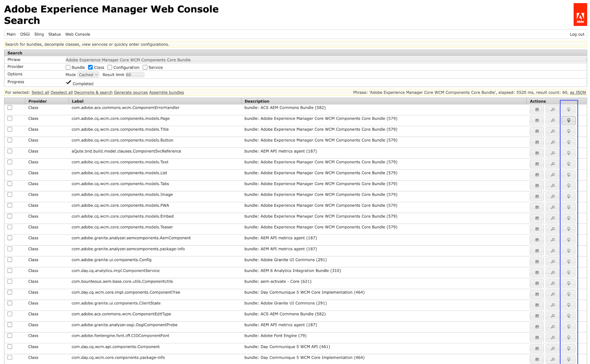Click the magnifier icon for models.PWA row
Screen dimensions: 590x364
pyautogui.click(x=552, y=207)
